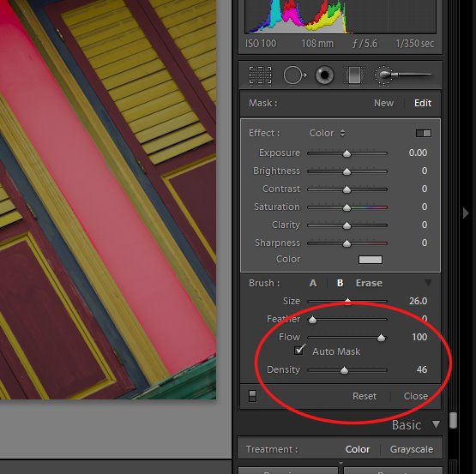Collapse the Basic panel triangle
Screen dimensions: 476x474
pyautogui.click(x=436, y=424)
